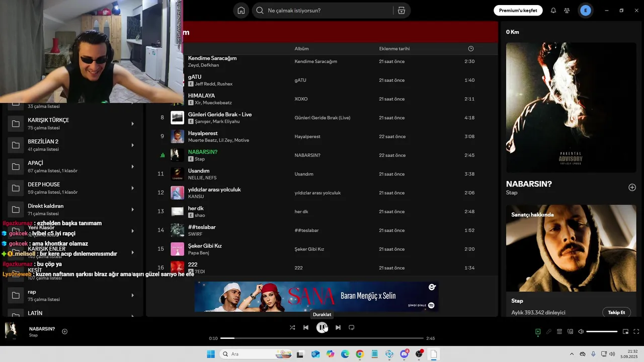Open the user profile avatar E

click(x=585, y=11)
